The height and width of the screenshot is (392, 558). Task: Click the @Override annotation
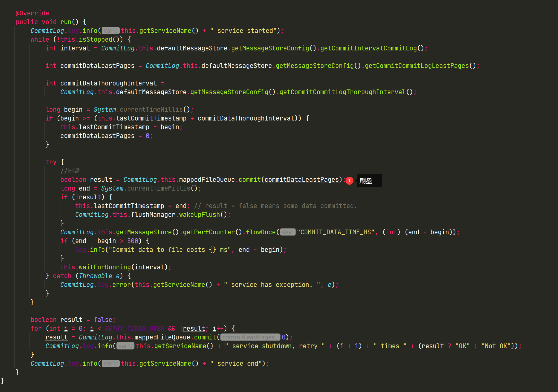[32, 13]
